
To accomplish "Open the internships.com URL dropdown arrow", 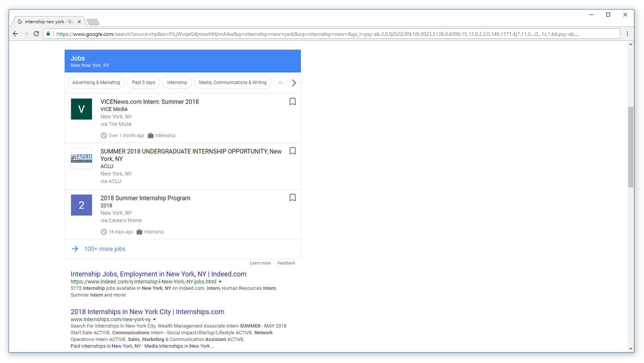I will (154, 320).
